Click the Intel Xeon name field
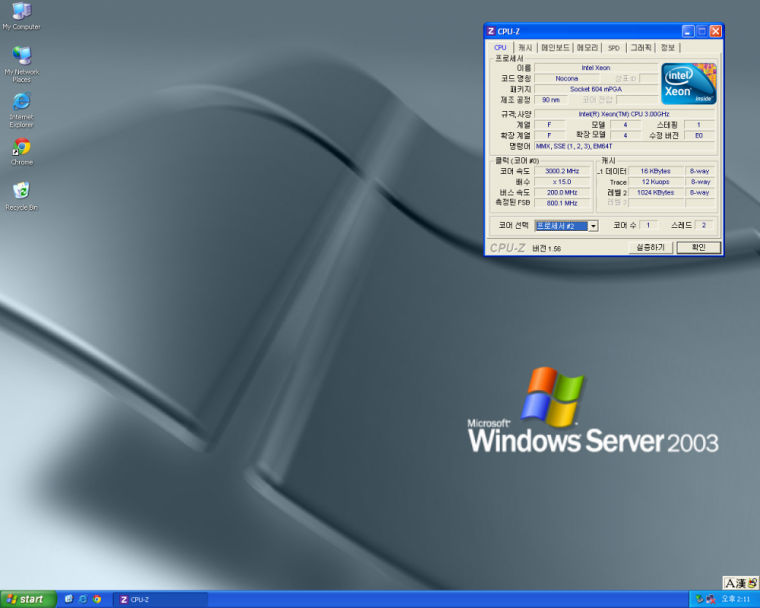This screenshot has height=608, width=760. click(596, 68)
